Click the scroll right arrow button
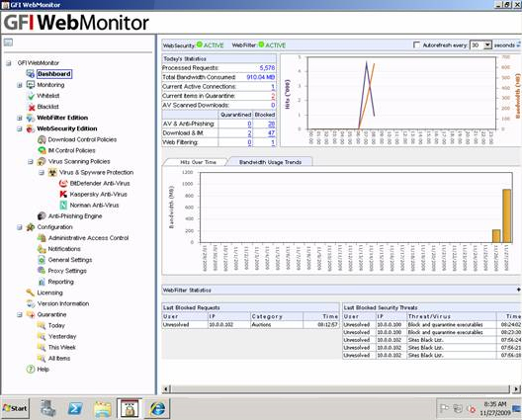Image resolution: width=522 pixels, height=420 pixels. click(516, 388)
